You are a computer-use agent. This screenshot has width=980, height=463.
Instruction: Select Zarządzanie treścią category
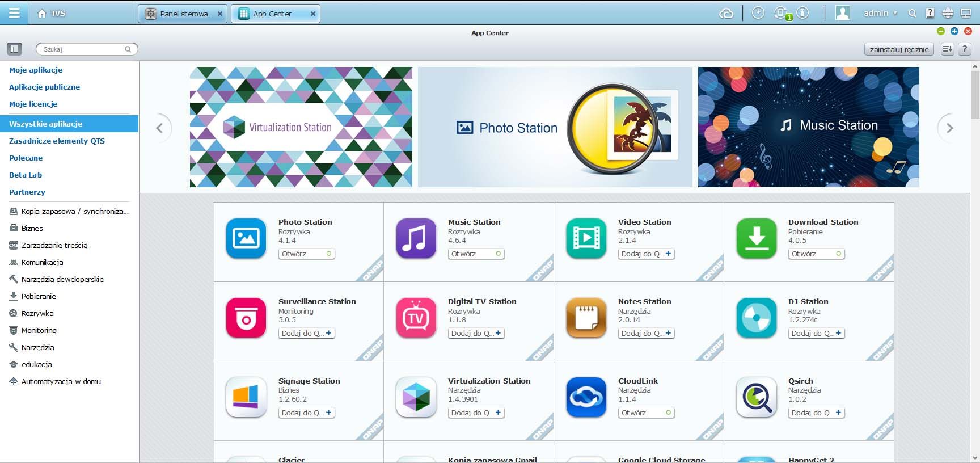tap(49, 245)
